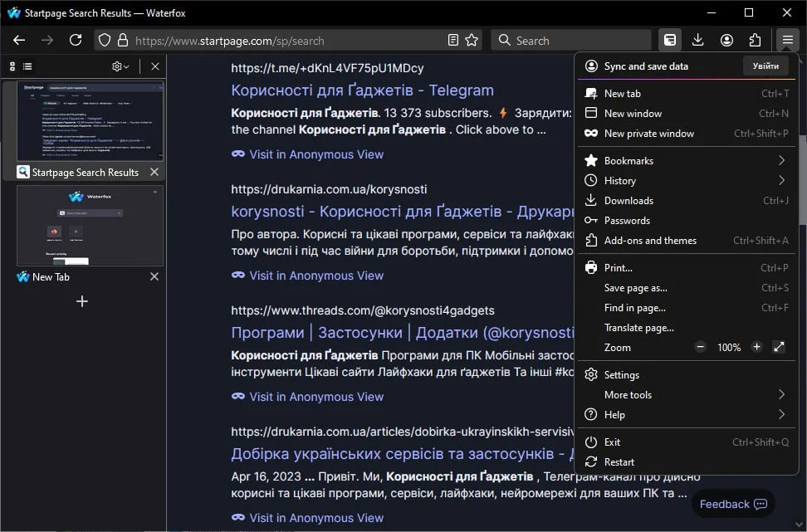Choose New window menu item
The image size is (807, 532).
[x=687, y=114]
